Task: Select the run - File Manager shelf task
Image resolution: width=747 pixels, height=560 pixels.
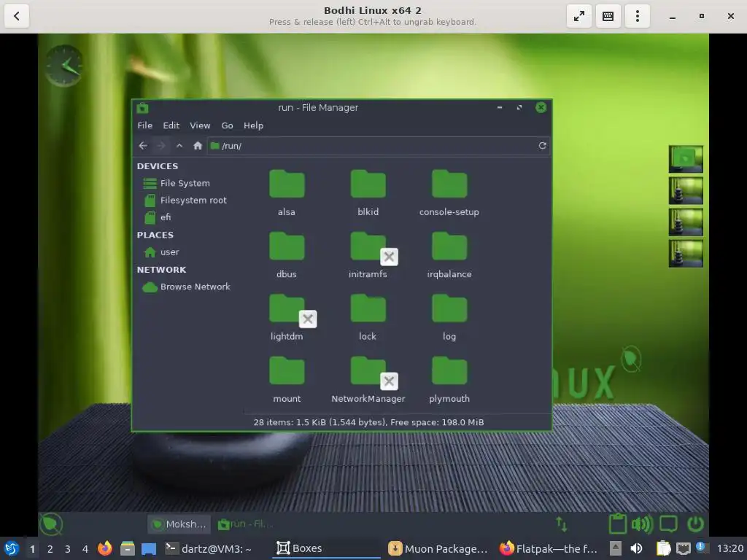Action: coord(245,524)
